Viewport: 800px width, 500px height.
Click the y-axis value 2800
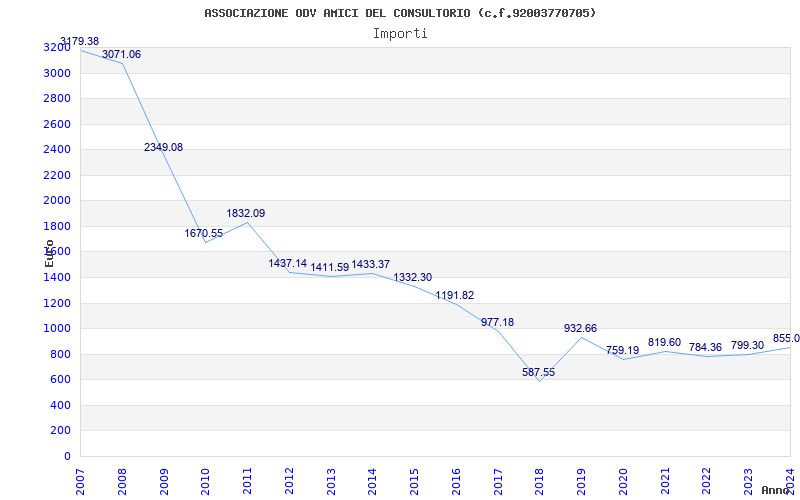(57, 98)
